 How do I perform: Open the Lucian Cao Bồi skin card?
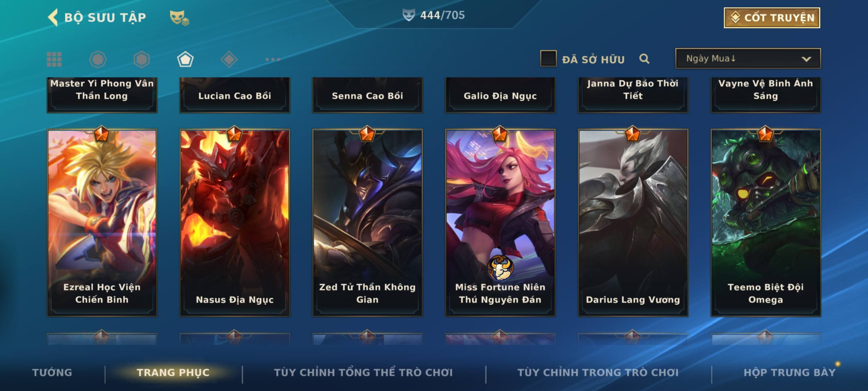pyautogui.click(x=235, y=95)
